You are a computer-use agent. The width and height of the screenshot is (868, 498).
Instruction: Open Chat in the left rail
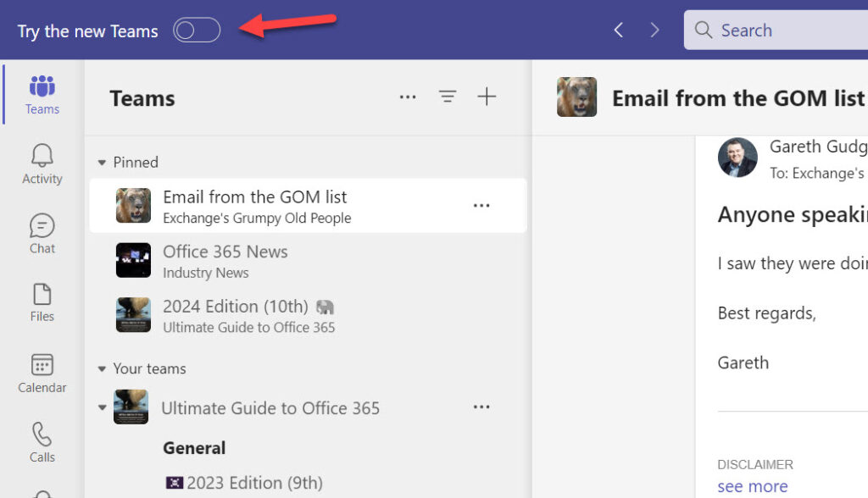pos(42,234)
